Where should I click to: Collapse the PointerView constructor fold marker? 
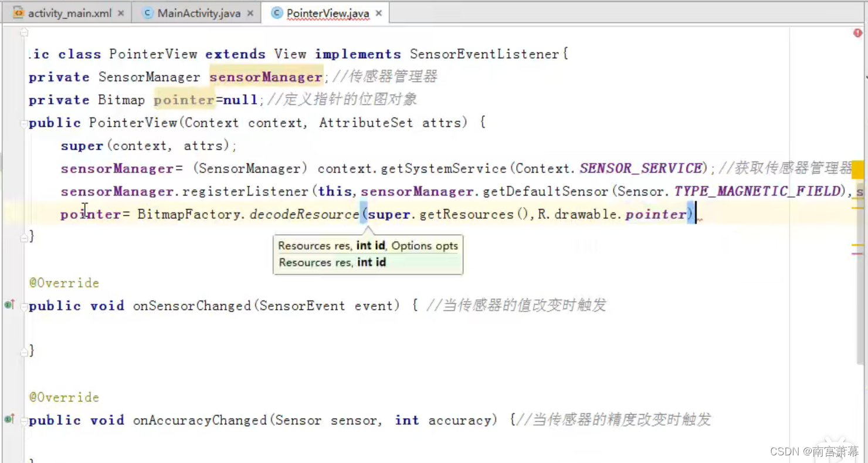coord(23,123)
